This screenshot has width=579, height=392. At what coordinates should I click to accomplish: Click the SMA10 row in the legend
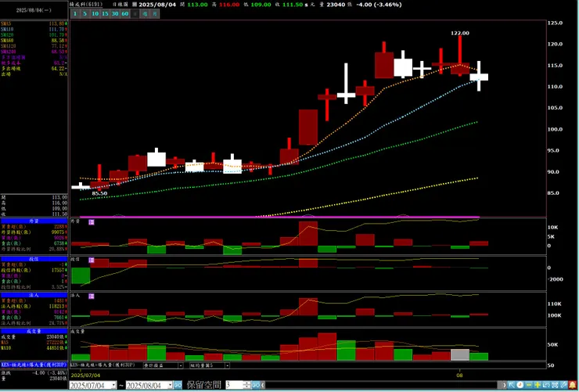[34, 29]
